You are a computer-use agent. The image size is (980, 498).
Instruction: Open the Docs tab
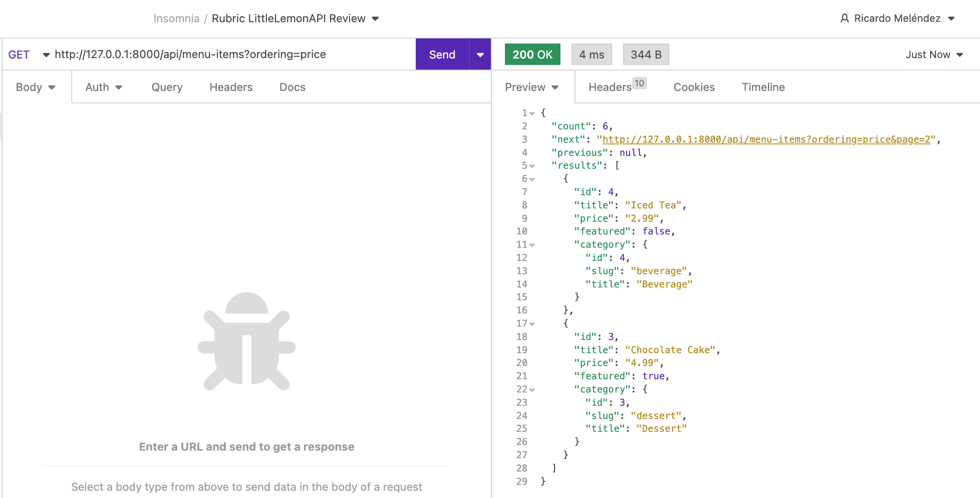(x=292, y=87)
